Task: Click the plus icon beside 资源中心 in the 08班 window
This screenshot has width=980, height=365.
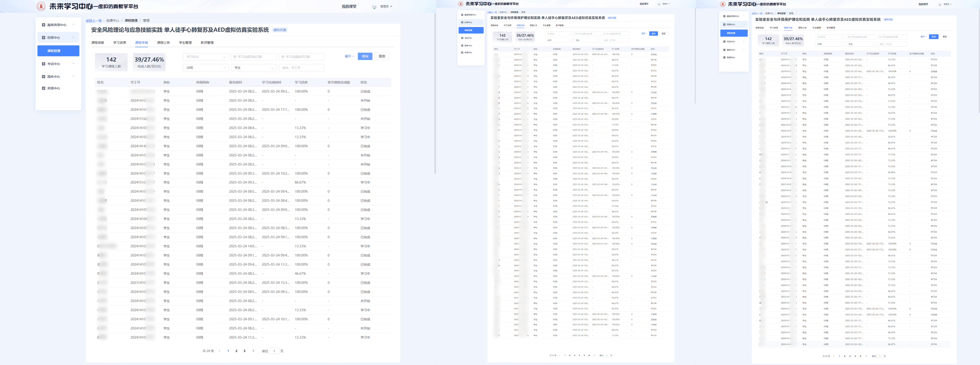Action: point(43,88)
